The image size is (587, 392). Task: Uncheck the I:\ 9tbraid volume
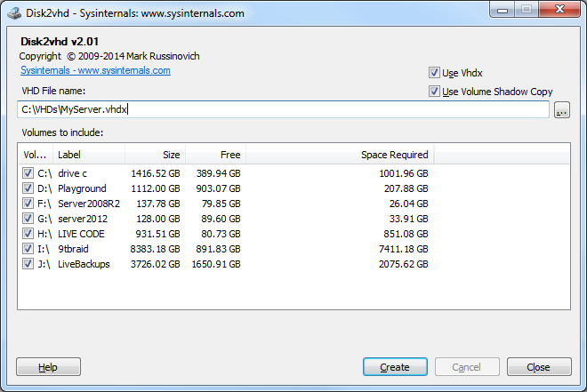coord(28,249)
